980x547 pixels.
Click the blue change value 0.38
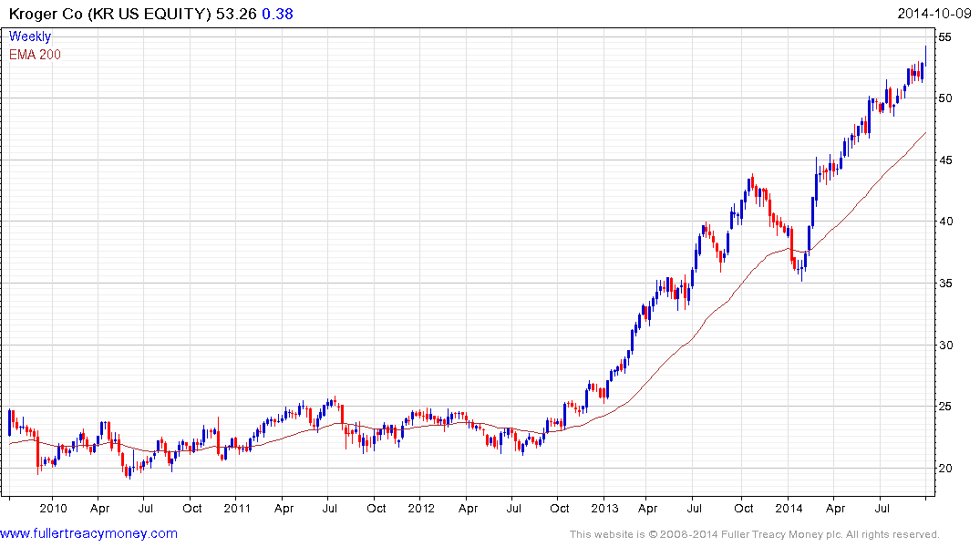pos(277,14)
